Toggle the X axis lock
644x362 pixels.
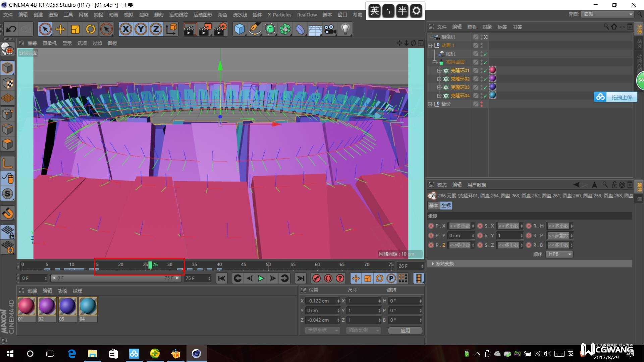126,29
